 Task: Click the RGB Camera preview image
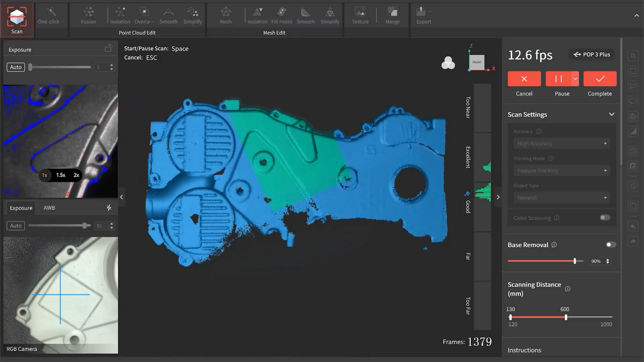point(61,295)
